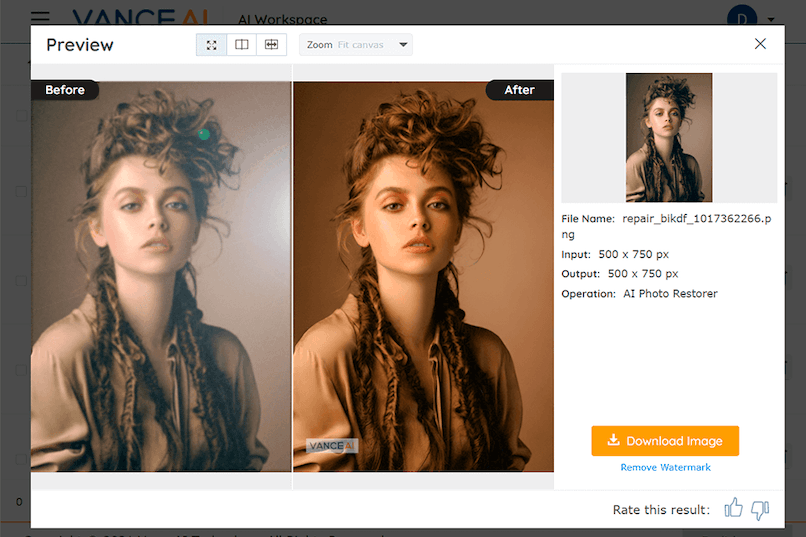Open the AI Workspace tab
This screenshot has width=806, height=537.
[282, 19]
